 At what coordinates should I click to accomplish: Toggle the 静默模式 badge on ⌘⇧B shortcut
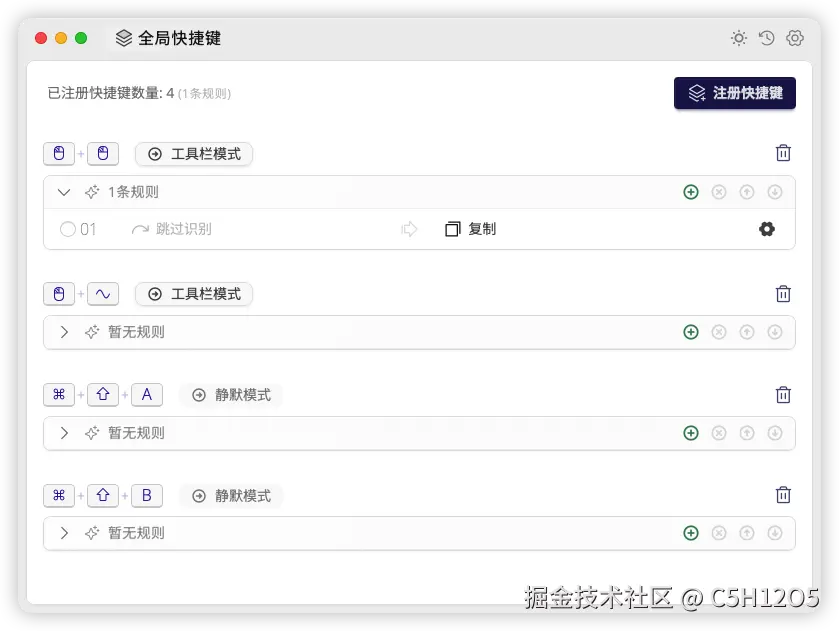tap(231, 495)
